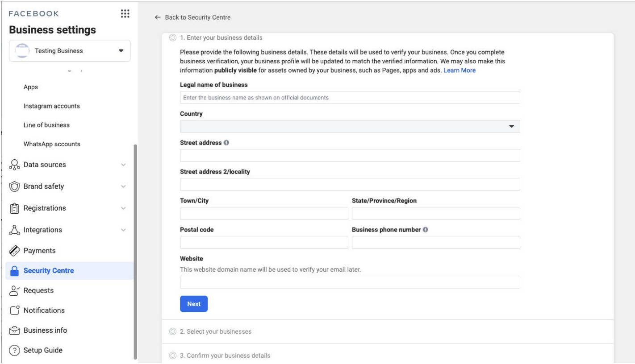
Task: Click the Street address info icon
Action: coord(226,143)
